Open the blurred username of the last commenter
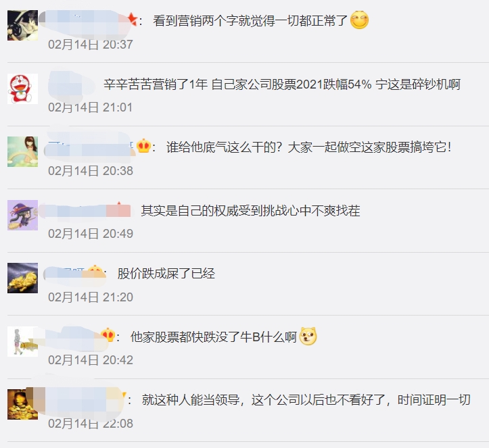The width and height of the screenshot is (489, 448). tap(80, 400)
